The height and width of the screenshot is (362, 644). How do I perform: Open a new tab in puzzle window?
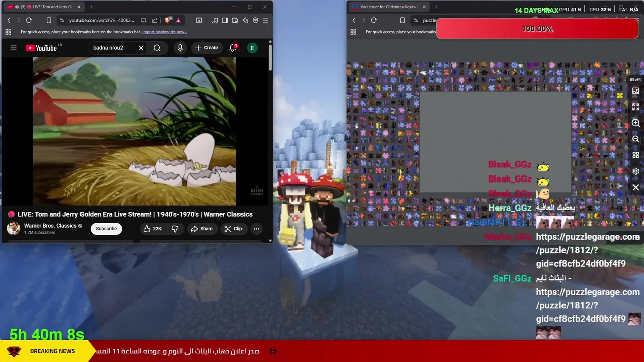(436, 7)
